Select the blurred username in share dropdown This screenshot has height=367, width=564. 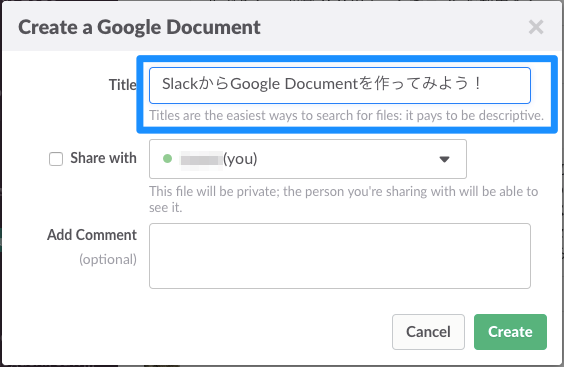pyautogui.click(x=201, y=159)
